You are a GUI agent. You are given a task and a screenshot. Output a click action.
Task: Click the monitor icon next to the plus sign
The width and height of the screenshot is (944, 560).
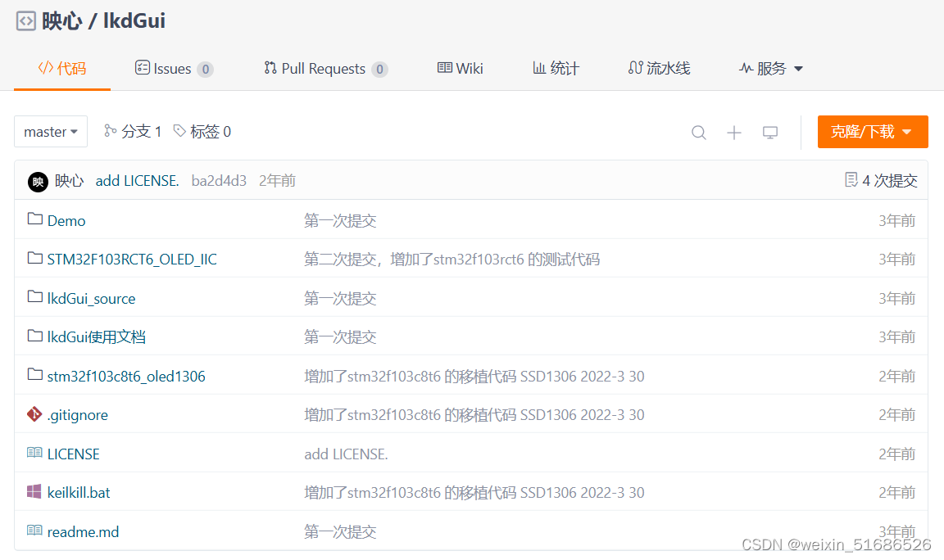[x=769, y=132]
